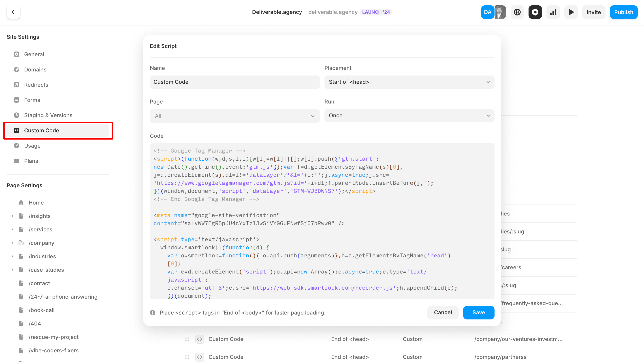Open the globe localization icon
Image resolution: width=644 pixels, height=362 pixels.
(517, 12)
